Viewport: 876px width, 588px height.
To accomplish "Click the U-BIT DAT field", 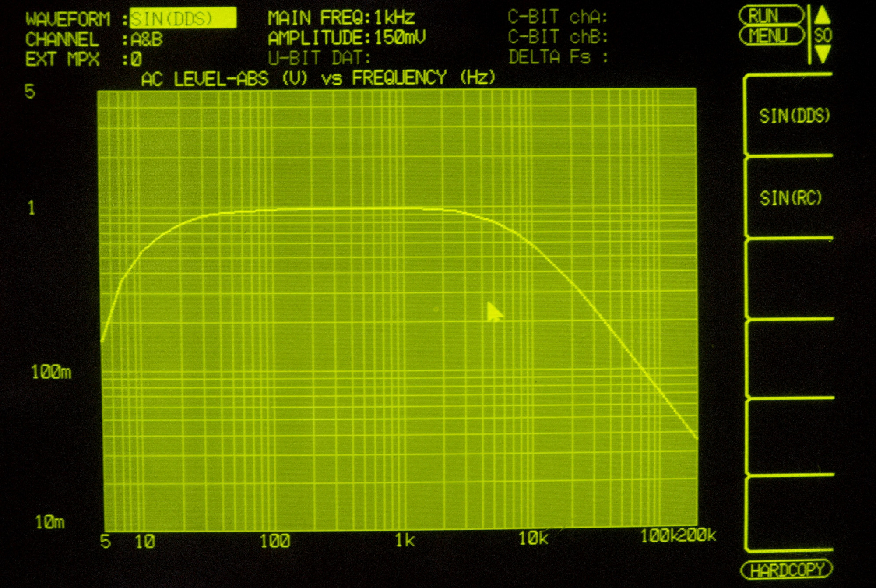I will tap(319, 58).
